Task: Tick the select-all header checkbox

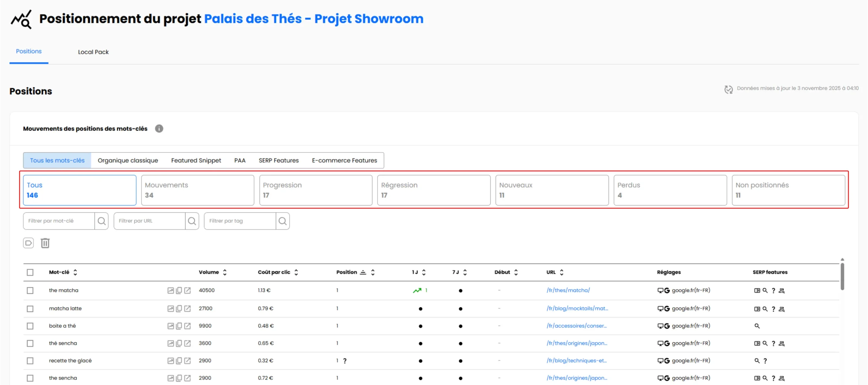Action: click(x=30, y=272)
